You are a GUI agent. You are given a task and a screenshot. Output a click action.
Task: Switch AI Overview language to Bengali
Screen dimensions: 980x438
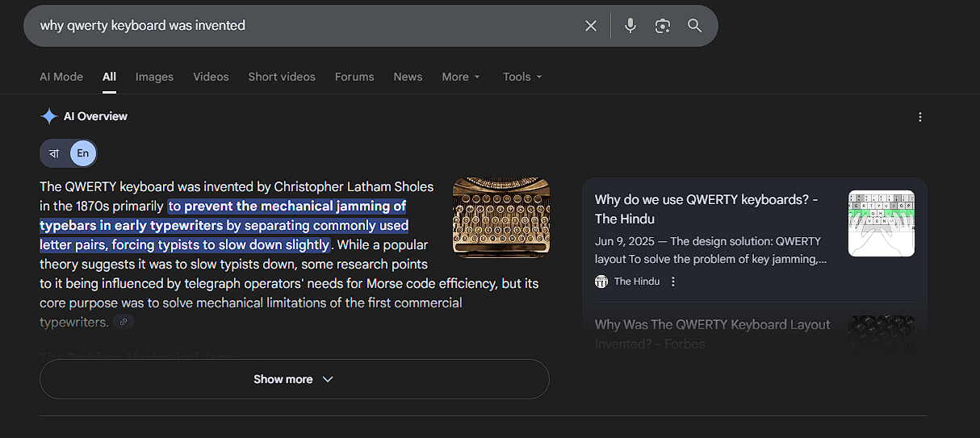click(x=55, y=153)
